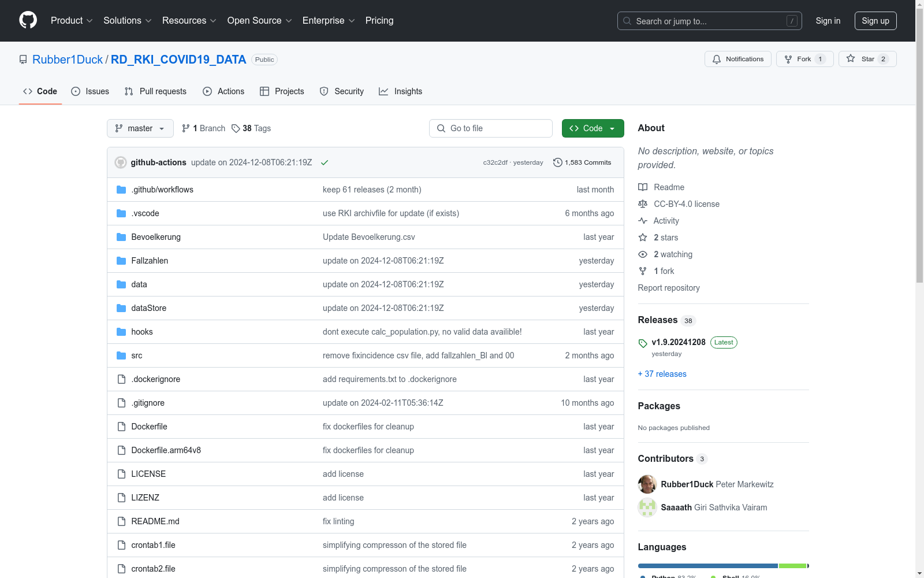924x578 pixels.
Task: View the 1 Branch link
Action: 203,128
